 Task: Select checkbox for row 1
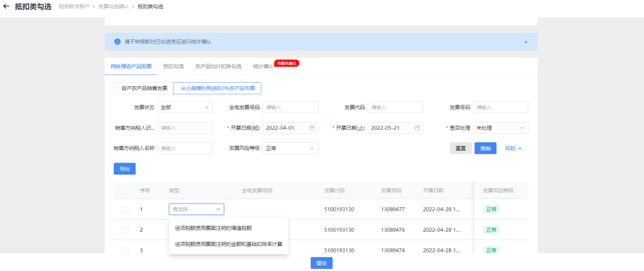click(x=125, y=210)
